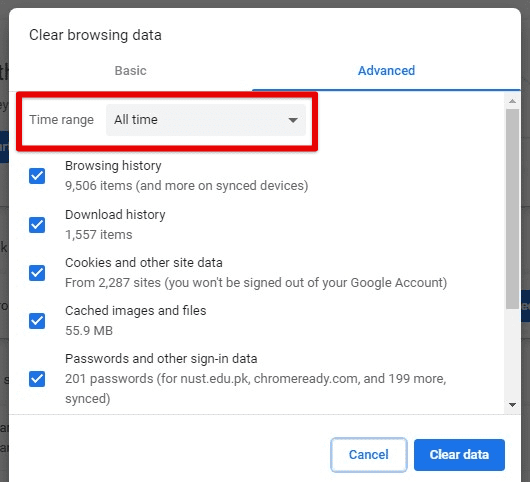Click the Clear data button
The width and height of the screenshot is (530, 482).
459,455
